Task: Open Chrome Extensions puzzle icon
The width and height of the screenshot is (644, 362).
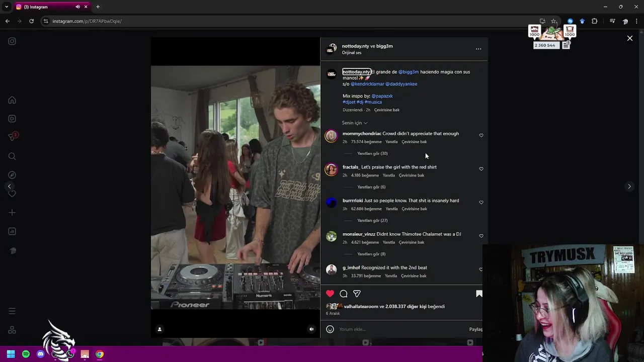Action: coord(595,21)
